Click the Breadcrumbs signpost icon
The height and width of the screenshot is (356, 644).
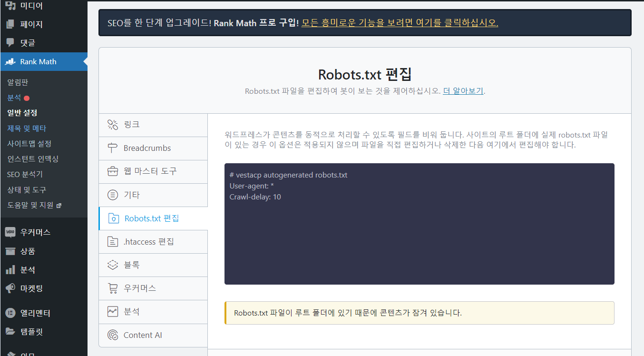click(x=112, y=148)
